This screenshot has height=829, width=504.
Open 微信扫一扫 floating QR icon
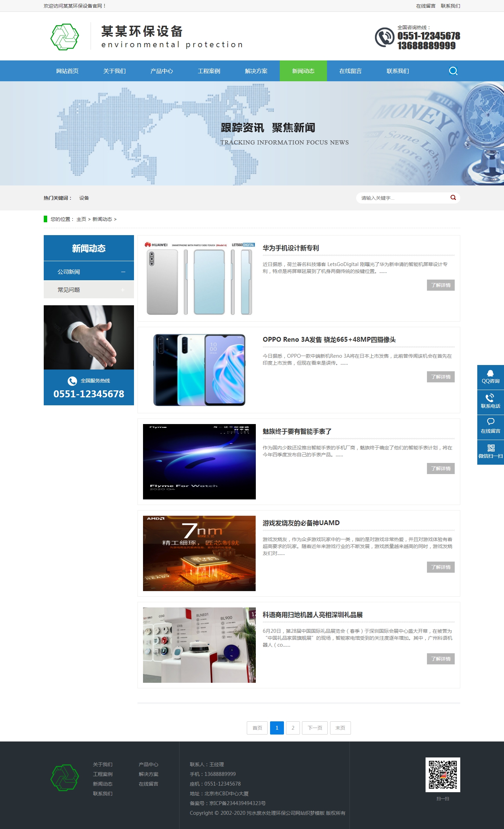[490, 452]
